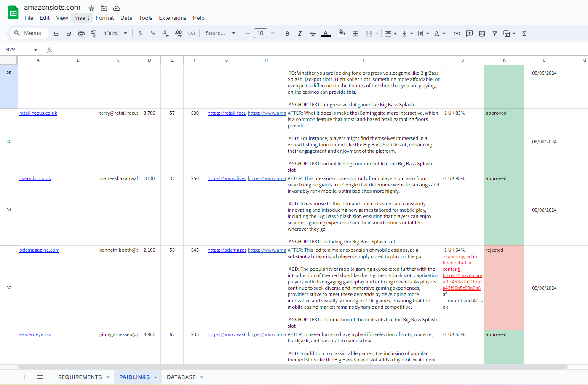Open the PAIDLINKS tab options arrow
The width and height of the screenshot is (588, 385).
tap(155, 377)
